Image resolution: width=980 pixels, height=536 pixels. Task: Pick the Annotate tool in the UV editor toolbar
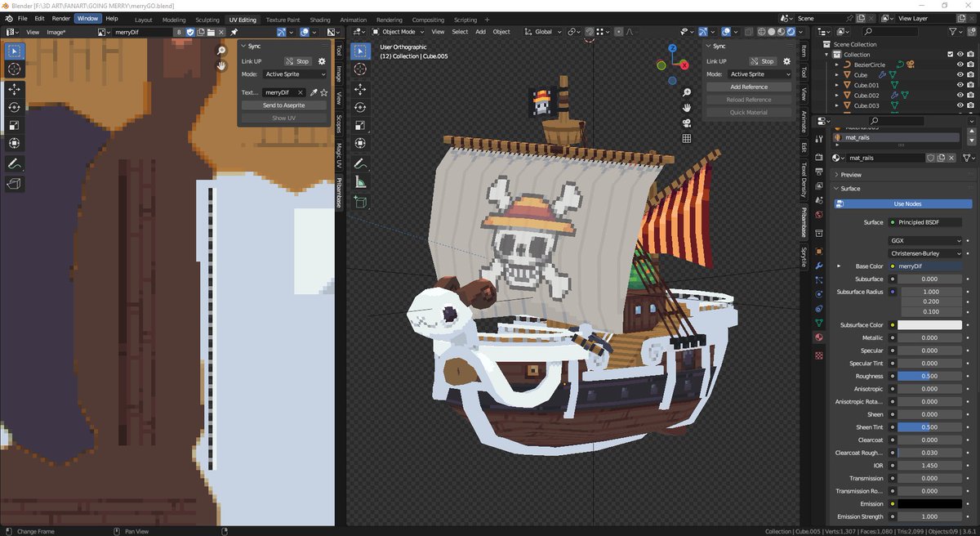coord(15,164)
